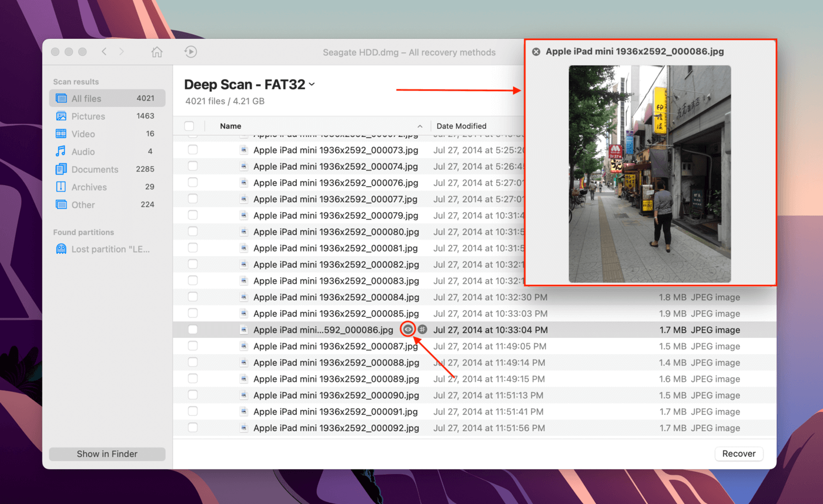
Task: Click Show in Finder button
Action: (107, 453)
